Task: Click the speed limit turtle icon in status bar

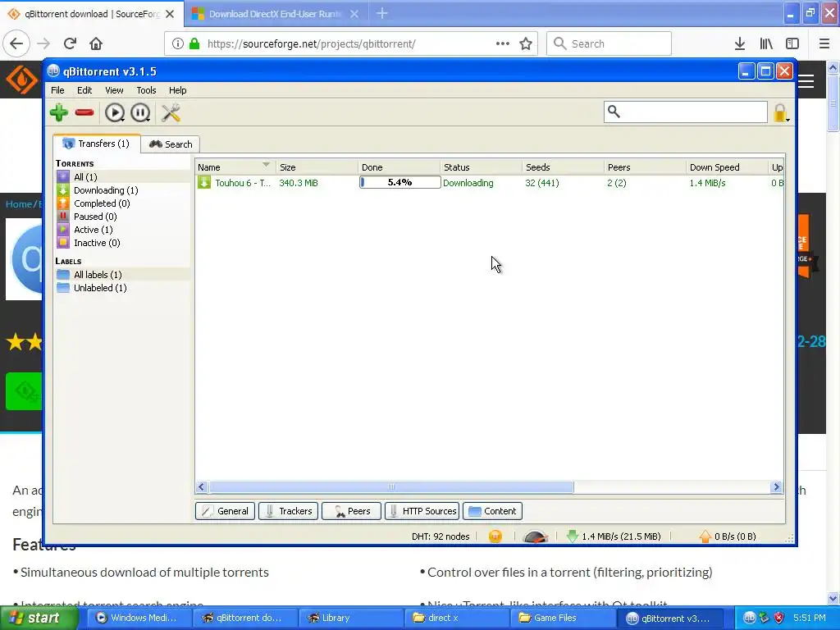Action: (535, 536)
